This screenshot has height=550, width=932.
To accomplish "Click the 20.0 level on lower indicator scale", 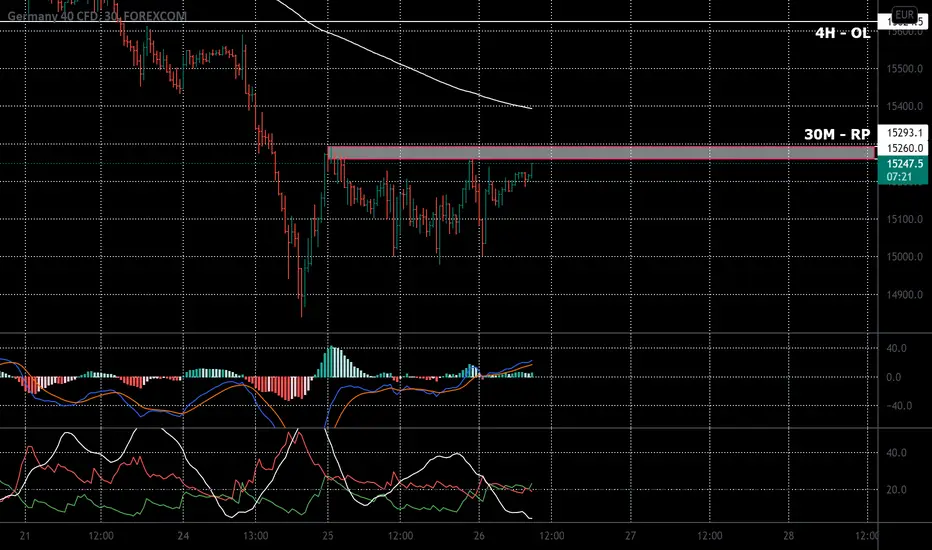I will point(896,490).
